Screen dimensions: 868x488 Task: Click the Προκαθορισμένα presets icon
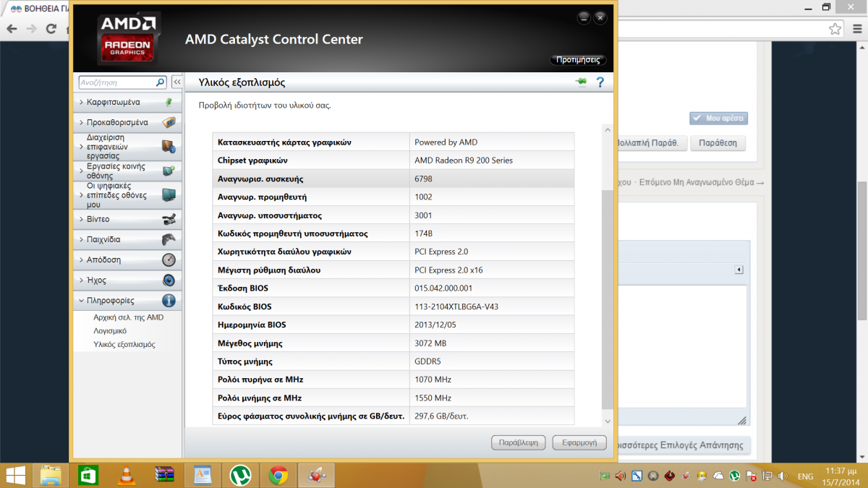[169, 122]
